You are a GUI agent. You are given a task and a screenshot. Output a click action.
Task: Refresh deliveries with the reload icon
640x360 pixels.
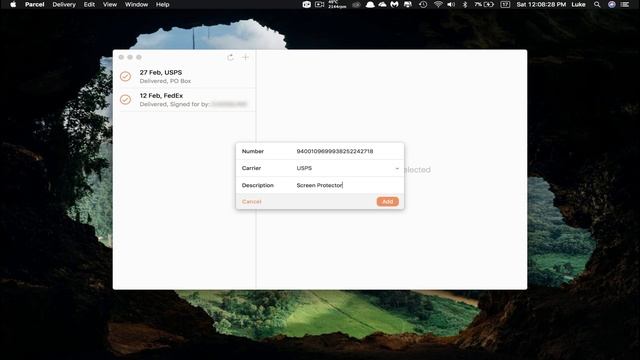tap(231, 58)
